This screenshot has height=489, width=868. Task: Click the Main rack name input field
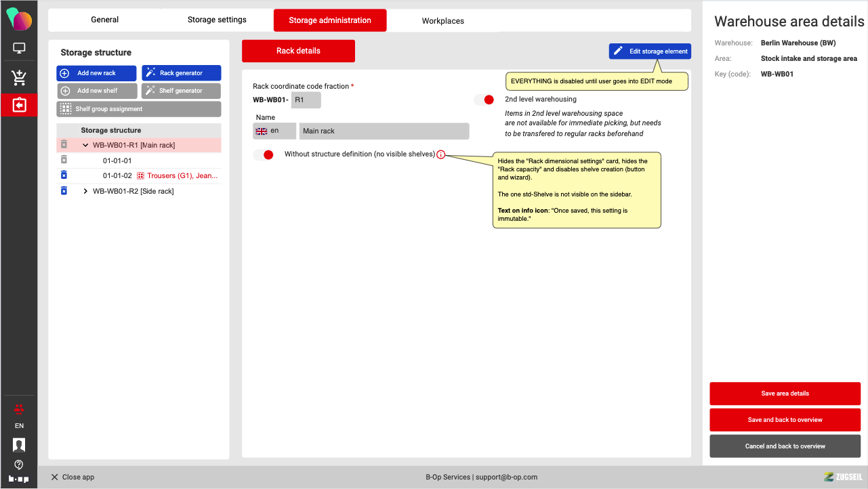point(384,131)
